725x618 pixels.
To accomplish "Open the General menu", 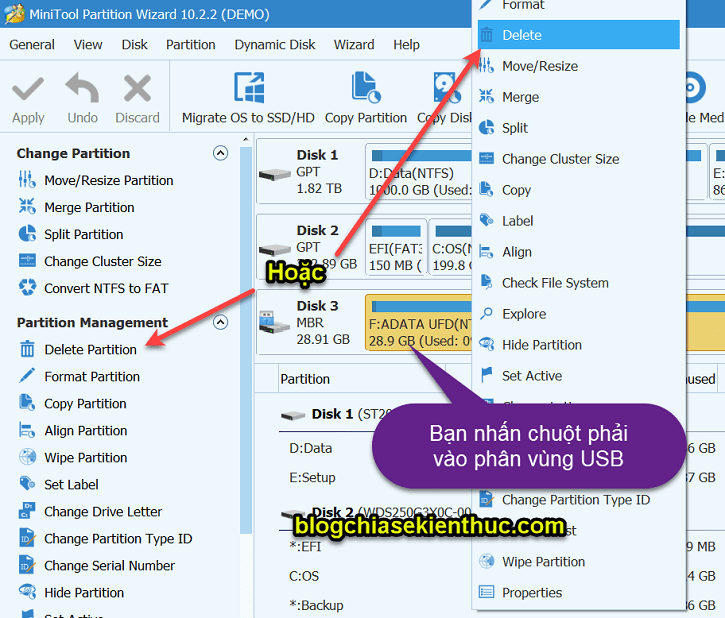I will (x=32, y=45).
